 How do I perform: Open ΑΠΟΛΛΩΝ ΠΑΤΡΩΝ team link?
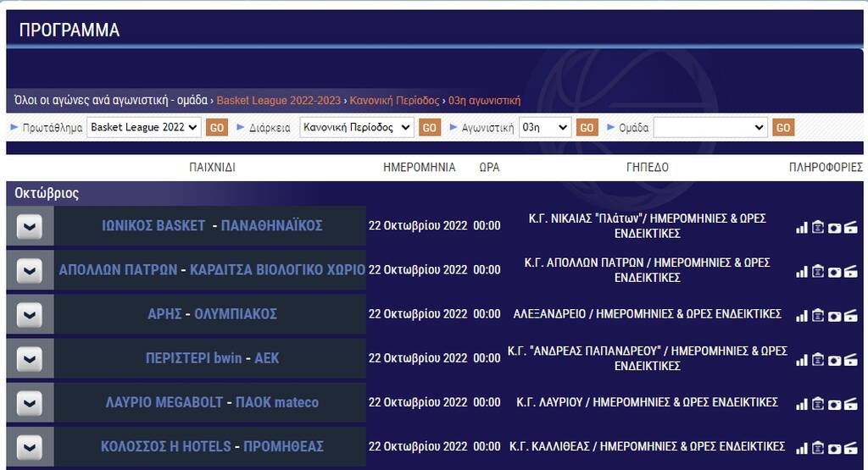118,270
